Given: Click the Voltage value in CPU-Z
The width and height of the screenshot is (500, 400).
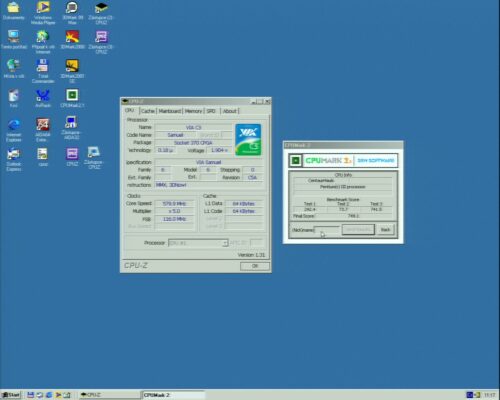Looking at the screenshot, I should pos(219,150).
